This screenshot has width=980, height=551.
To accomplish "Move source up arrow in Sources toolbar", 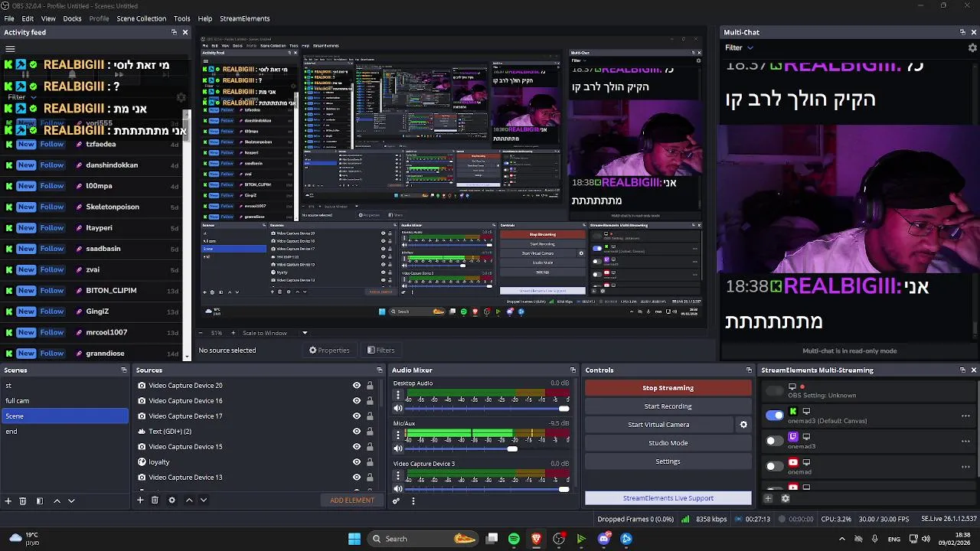I will coord(189,500).
